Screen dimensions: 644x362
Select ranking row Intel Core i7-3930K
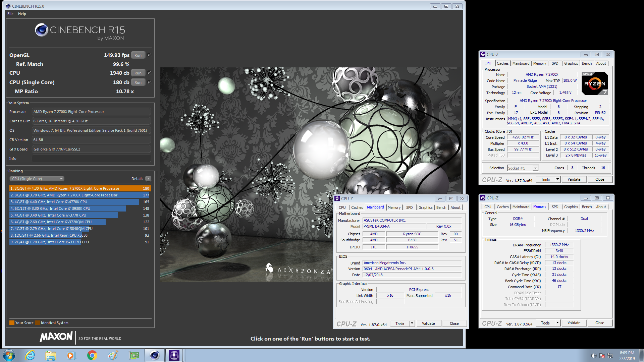pyautogui.click(x=80, y=208)
